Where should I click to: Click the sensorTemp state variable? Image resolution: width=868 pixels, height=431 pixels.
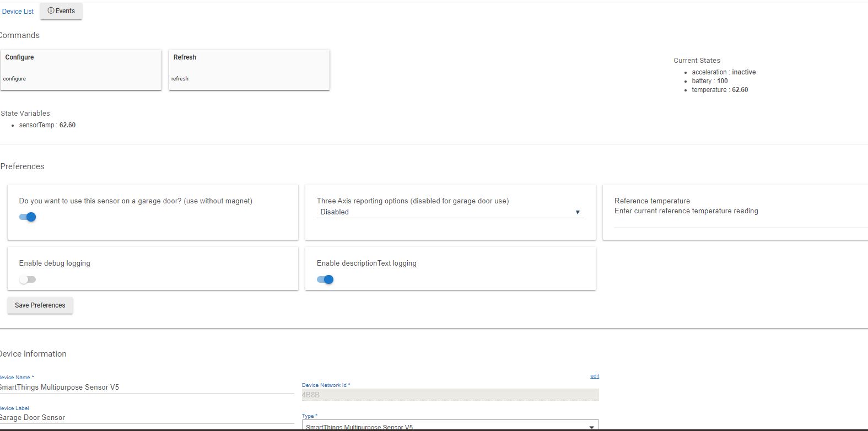47,125
